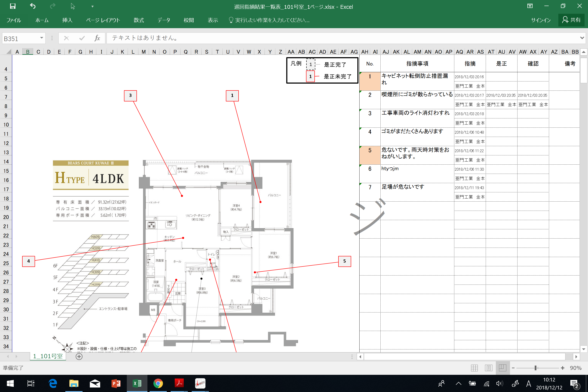Open the ホーム ribbon tab
The height and width of the screenshot is (392, 588).
[42, 20]
